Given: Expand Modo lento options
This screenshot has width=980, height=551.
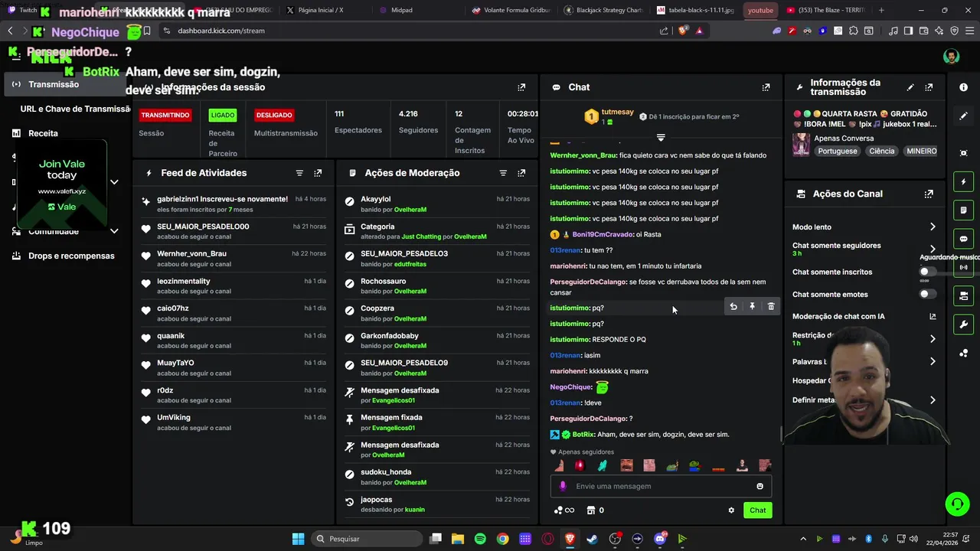Looking at the screenshot, I should click(933, 227).
